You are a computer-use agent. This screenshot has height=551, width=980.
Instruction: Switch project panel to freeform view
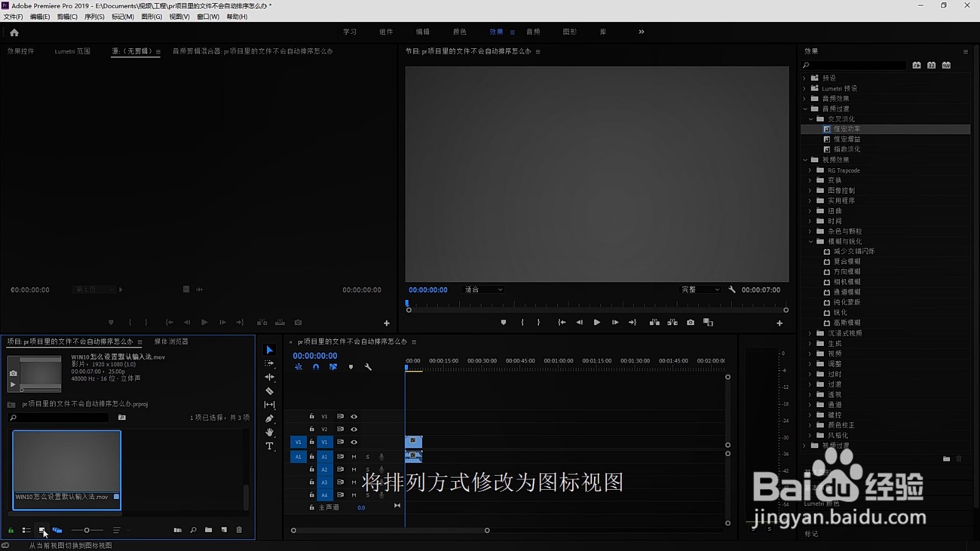point(57,530)
